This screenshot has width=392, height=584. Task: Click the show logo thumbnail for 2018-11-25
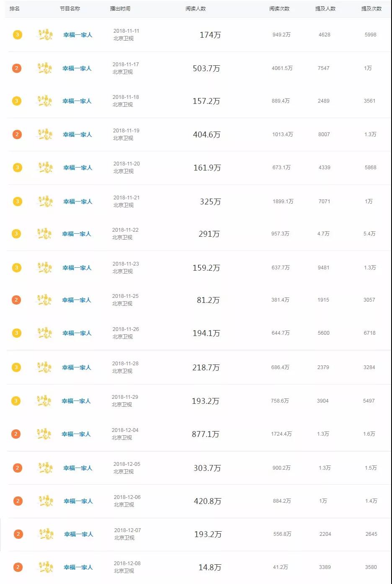(44, 300)
